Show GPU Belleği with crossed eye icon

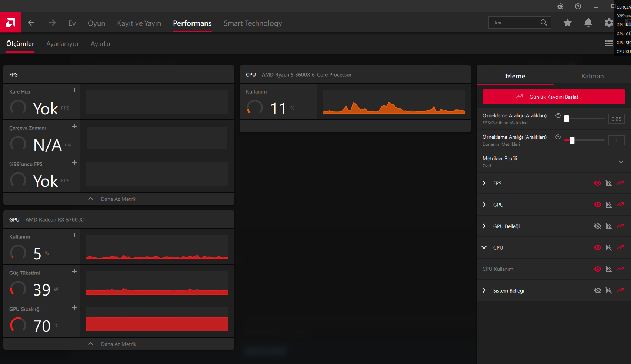click(x=597, y=226)
